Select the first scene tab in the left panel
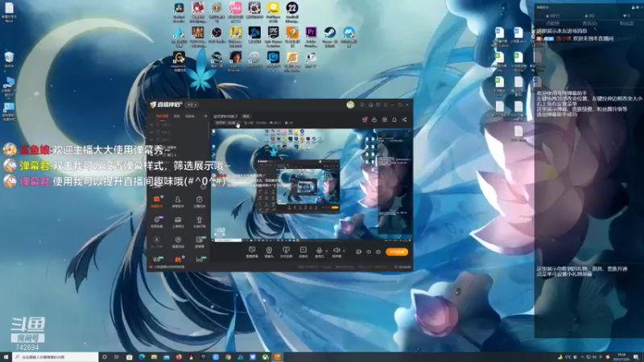Viewport: 644px width, 362px height. pyautogui.click(x=162, y=116)
